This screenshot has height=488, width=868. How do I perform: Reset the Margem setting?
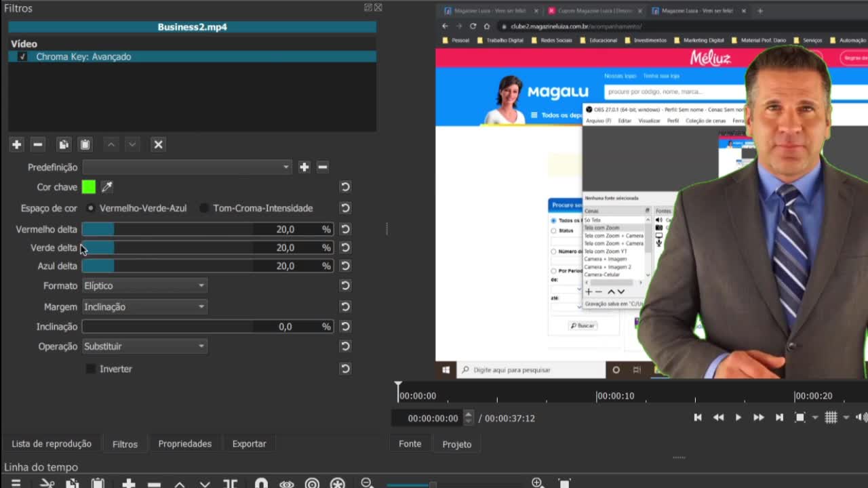345,306
